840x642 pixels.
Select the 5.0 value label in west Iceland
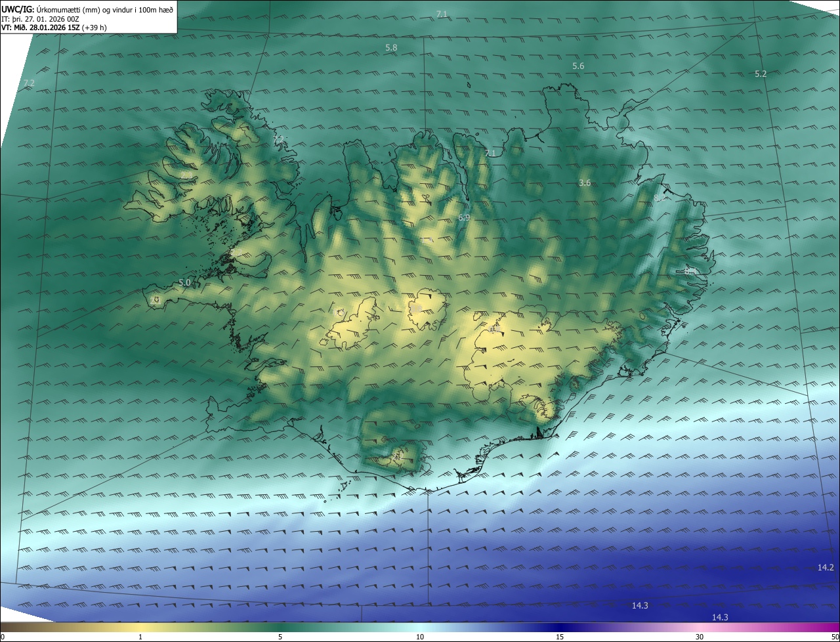pyautogui.click(x=184, y=283)
